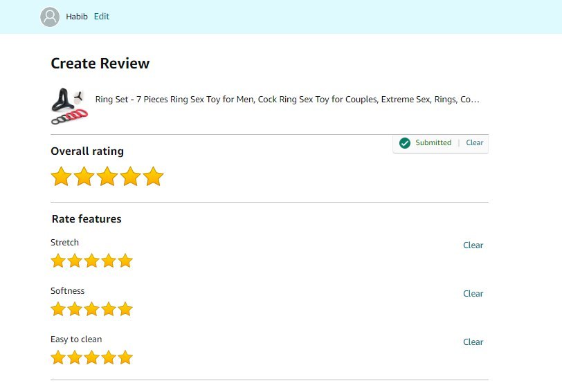Viewport: 562px width, 392px height.
Task: Clear the submitted overall rating
Action: pyautogui.click(x=474, y=143)
